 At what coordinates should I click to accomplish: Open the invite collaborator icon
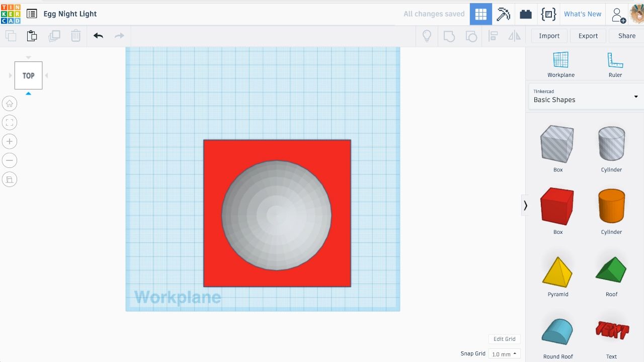tap(618, 15)
